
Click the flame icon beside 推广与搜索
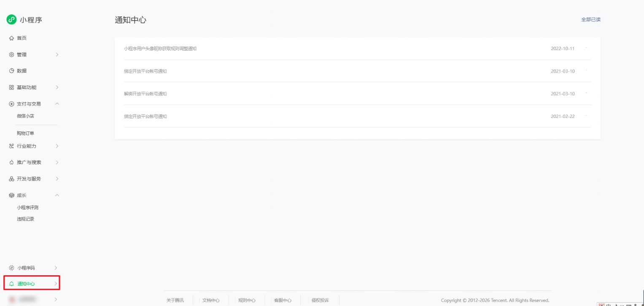pyautogui.click(x=11, y=162)
